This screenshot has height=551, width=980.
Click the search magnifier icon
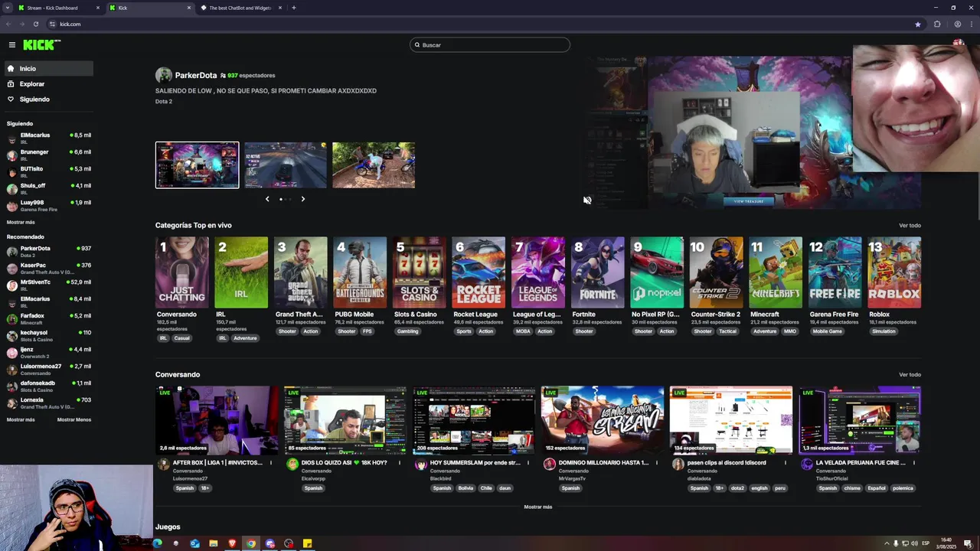click(x=417, y=45)
